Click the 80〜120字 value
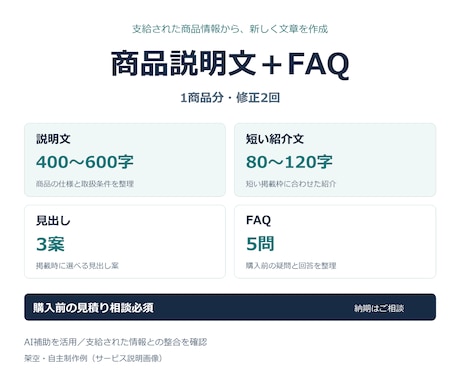 [x=289, y=162]
